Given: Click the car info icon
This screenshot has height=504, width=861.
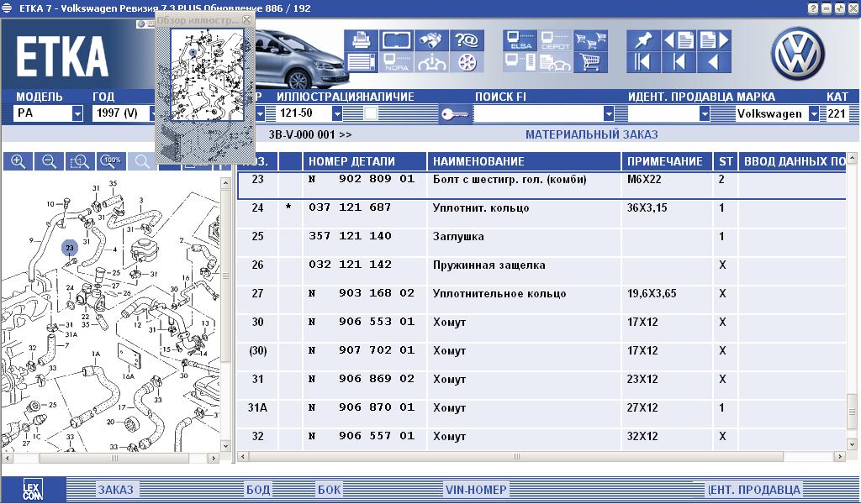Looking at the screenshot, I should (431, 62).
